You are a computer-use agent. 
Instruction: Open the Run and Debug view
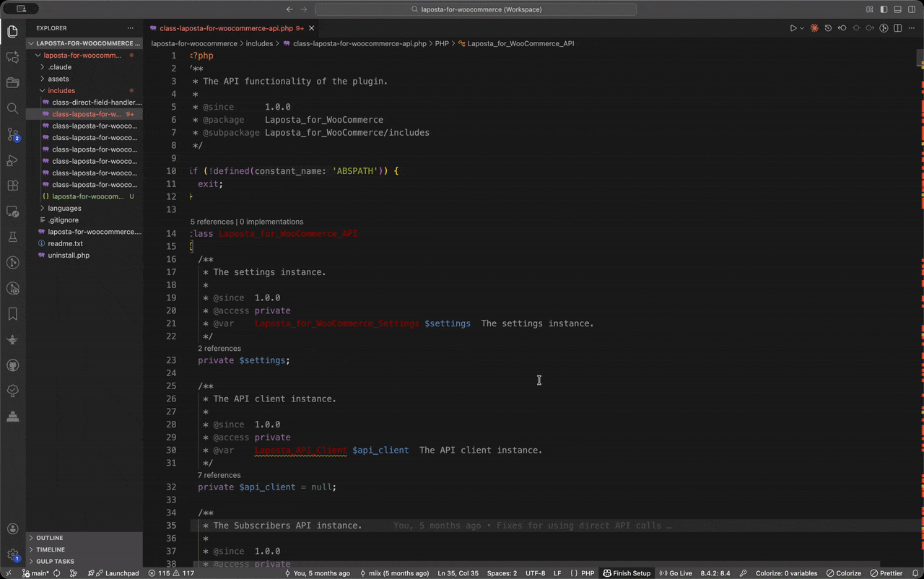coord(12,160)
